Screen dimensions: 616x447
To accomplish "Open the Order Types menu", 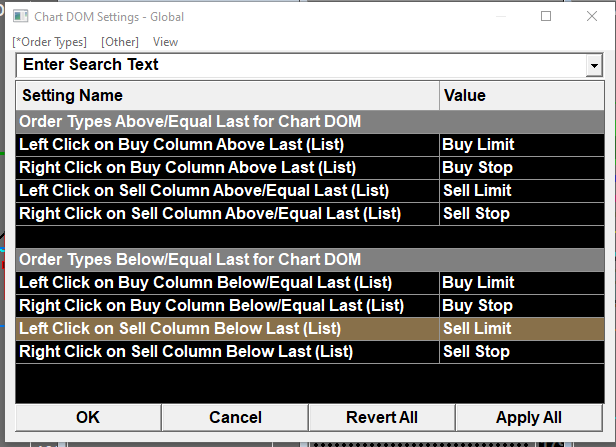I will 50,42.
